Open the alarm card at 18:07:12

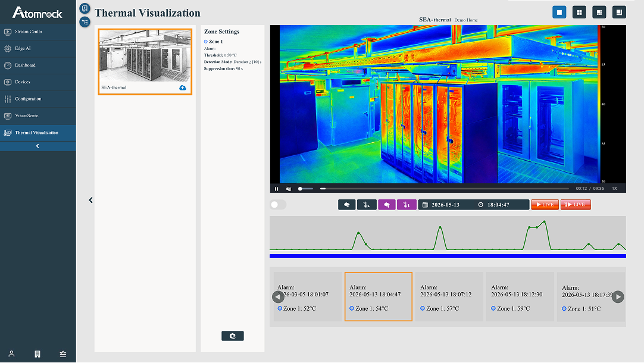[449, 296]
